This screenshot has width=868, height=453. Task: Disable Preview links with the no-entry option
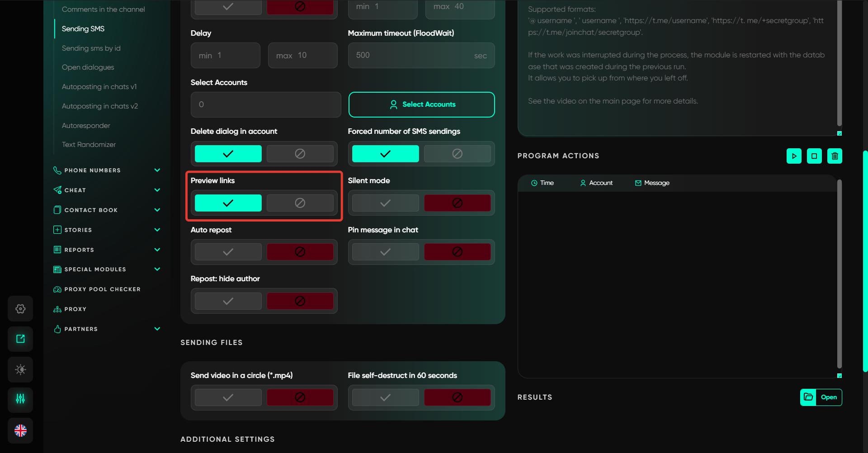tap(300, 203)
